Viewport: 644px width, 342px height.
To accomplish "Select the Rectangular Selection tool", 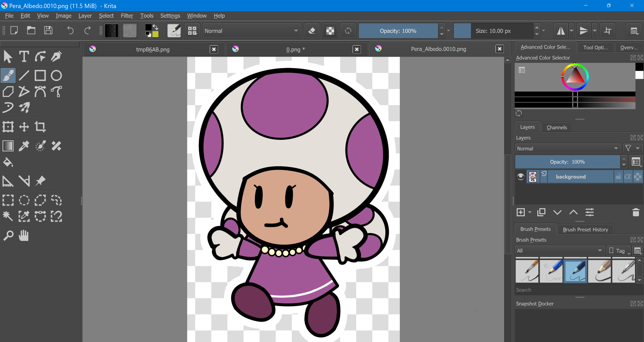I will click(x=8, y=201).
